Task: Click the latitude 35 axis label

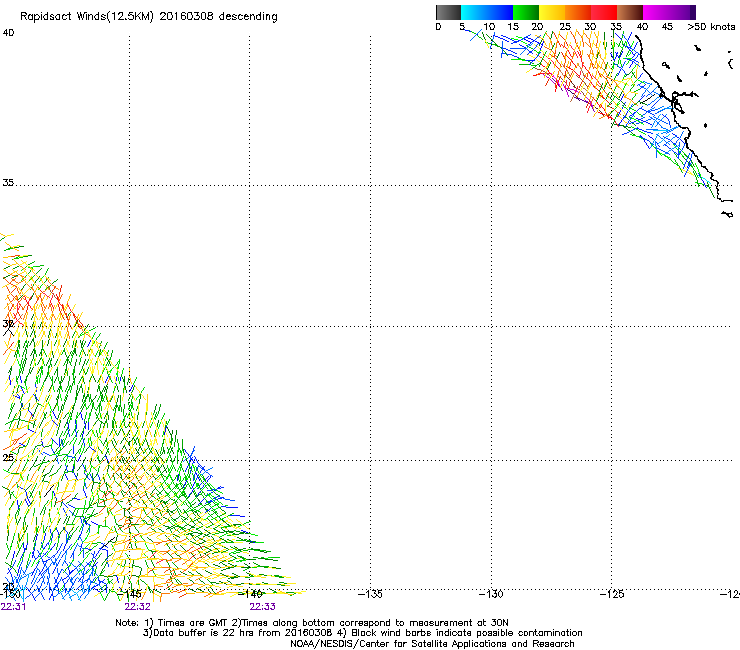Action: [8, 183]
